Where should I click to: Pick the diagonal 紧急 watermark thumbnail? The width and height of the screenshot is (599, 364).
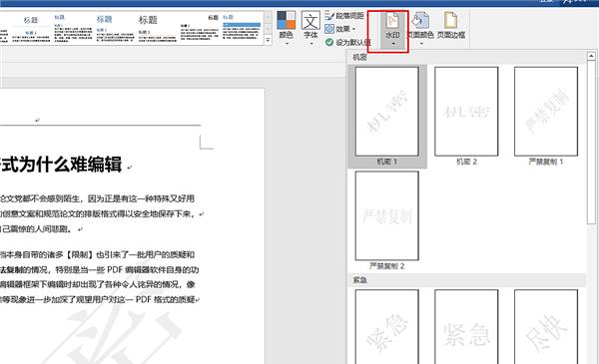coord(387,327)
